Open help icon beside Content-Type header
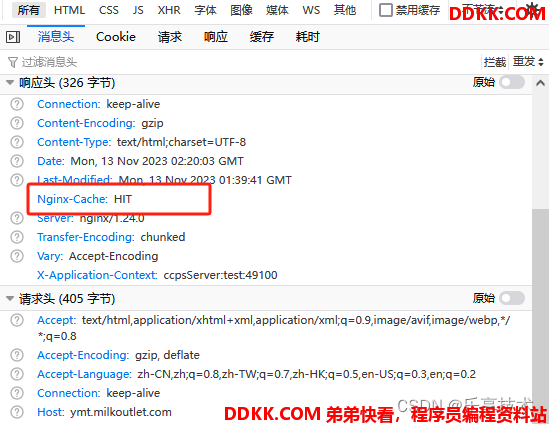549x424 pixels. click(17, 142)
